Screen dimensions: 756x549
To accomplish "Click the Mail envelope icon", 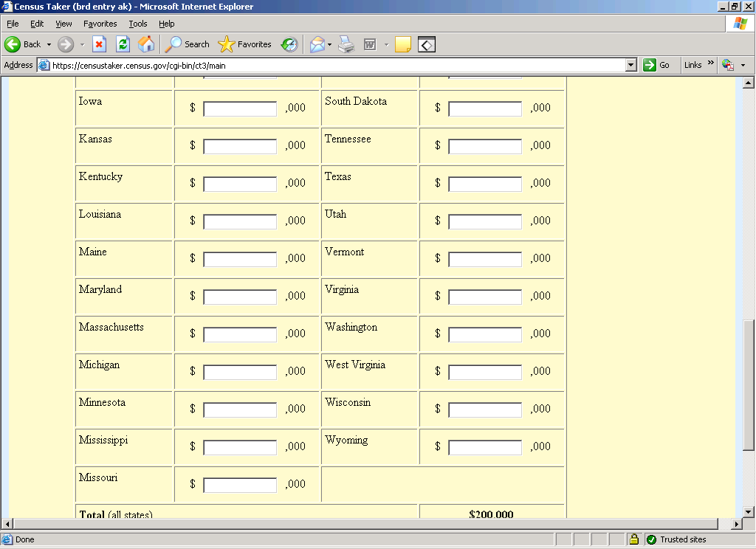I will coord(317,44).
